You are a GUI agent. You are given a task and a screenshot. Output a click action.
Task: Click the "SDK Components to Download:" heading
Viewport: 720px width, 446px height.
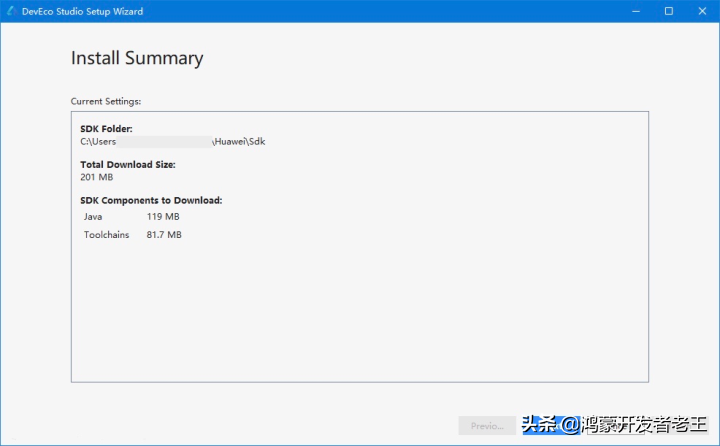151,200
